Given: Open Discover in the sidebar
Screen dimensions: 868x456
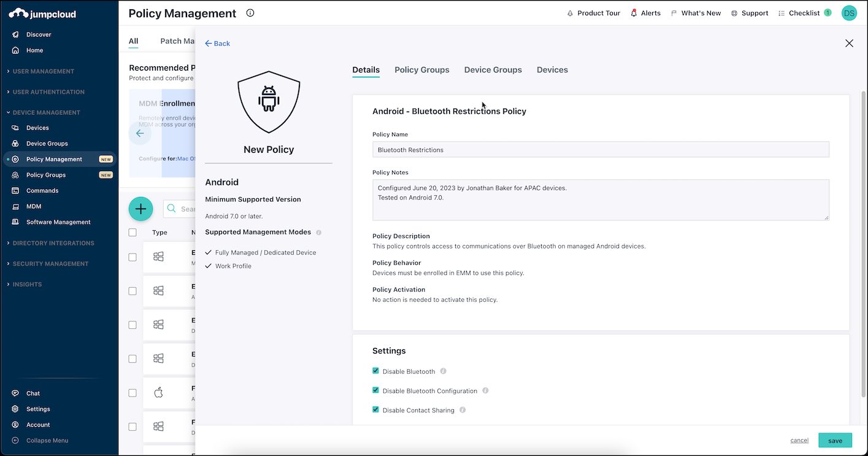Looking at the screenshot, I should tap(36, 34).
